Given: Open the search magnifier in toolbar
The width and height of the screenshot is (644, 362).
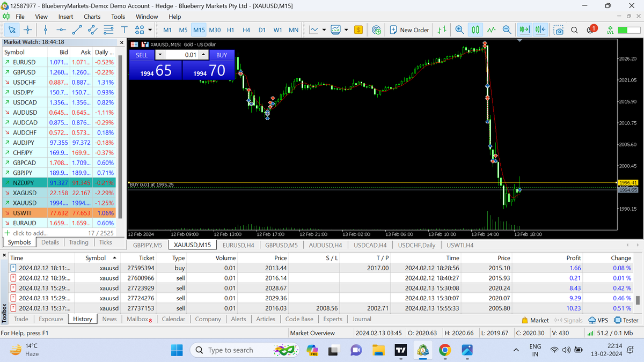Looking at the screenshot, I should (x=574, y=30).
